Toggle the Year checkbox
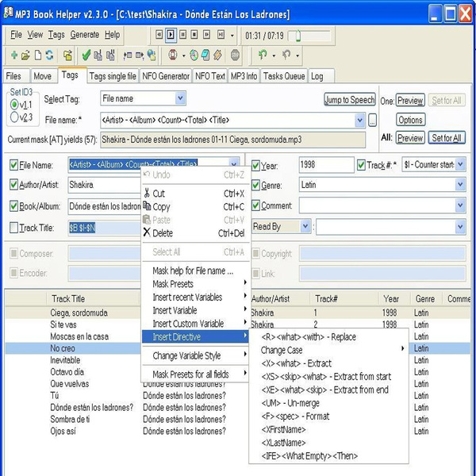476x476 pixels. [x=255, y=166]
